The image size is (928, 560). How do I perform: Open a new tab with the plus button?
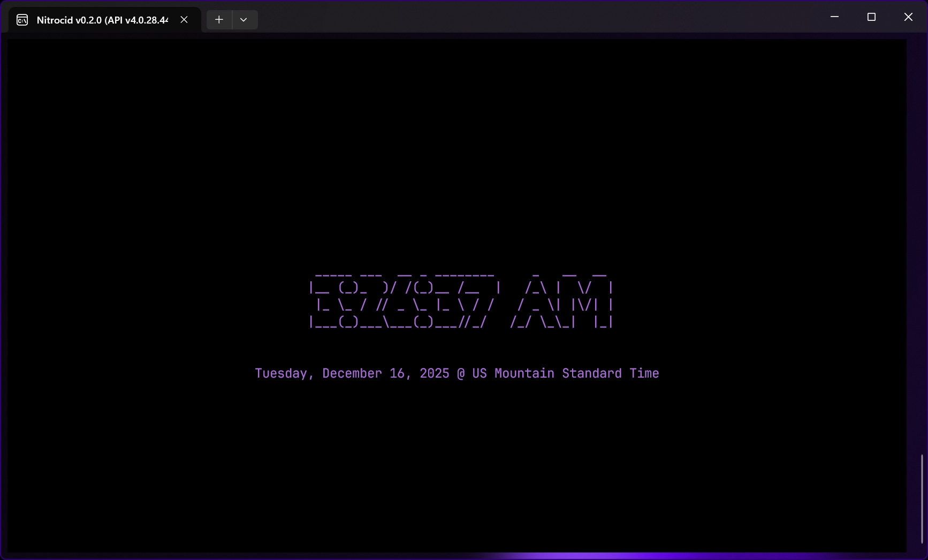click(219, 20)
